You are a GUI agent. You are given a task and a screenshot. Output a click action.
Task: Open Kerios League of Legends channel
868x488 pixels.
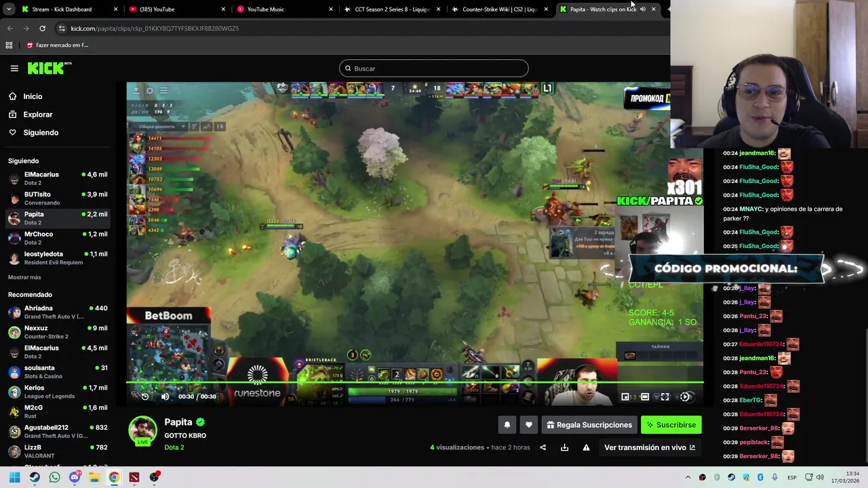pos(58,392)
